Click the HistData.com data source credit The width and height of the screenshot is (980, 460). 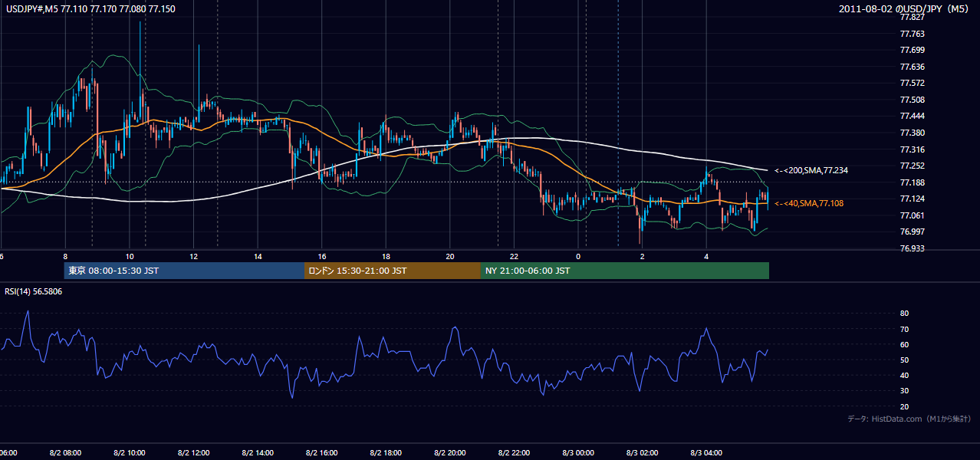(x=909, y=419)
